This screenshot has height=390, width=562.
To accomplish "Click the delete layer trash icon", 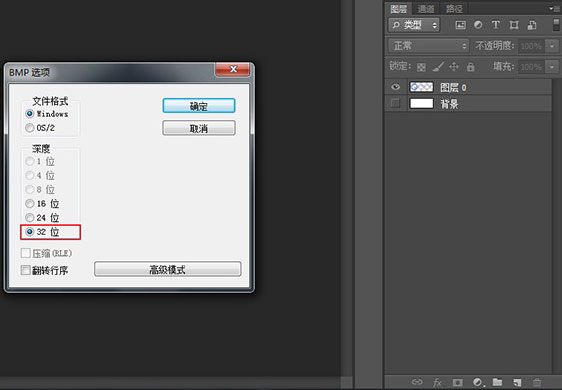I will tap(537, 382).
